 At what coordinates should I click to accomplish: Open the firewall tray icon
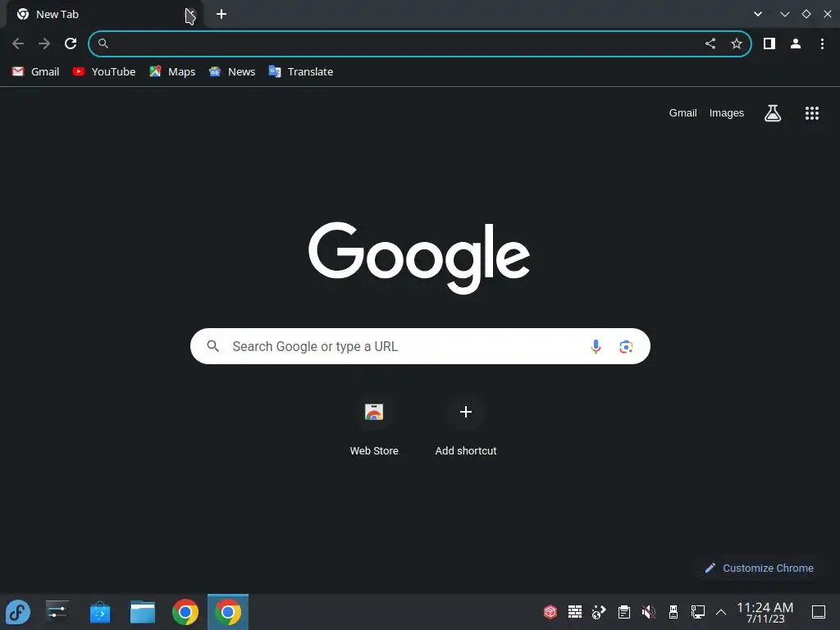click(575, 611)
